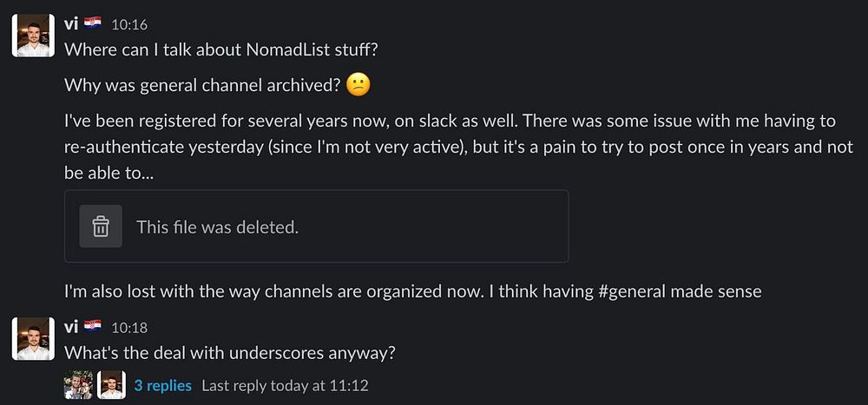Click the "Why was general channel archived?" text
The height and width of the screenshot is (405, 868).
click(201, 86)
